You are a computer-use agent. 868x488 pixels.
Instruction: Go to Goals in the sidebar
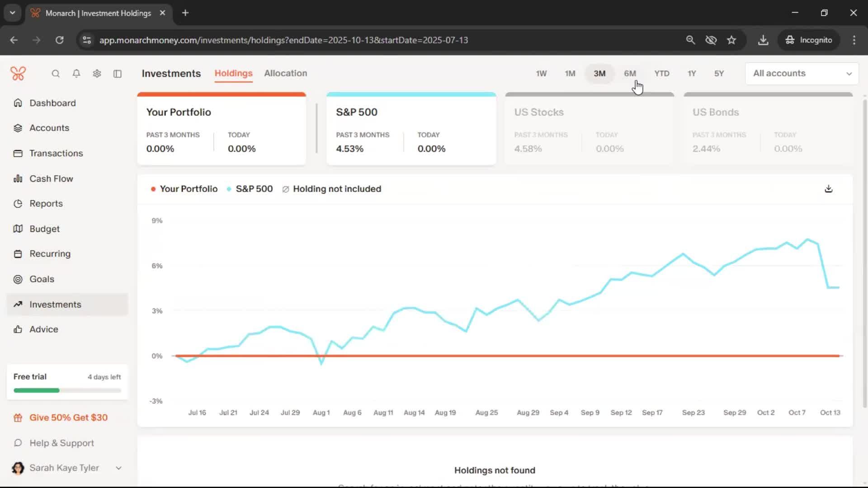click(x=42, y=279)
